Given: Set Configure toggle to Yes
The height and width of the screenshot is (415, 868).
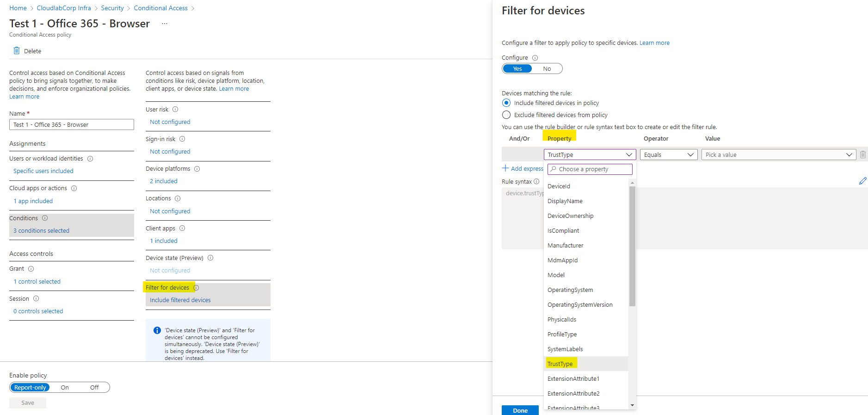Looking at the screenshot, I should 517,68.
